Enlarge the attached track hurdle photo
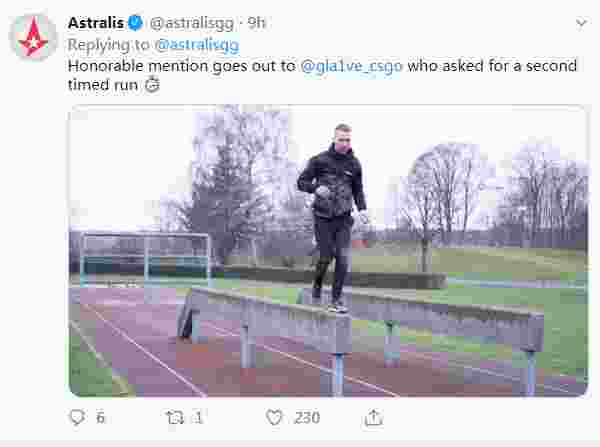 click(328, 251)
